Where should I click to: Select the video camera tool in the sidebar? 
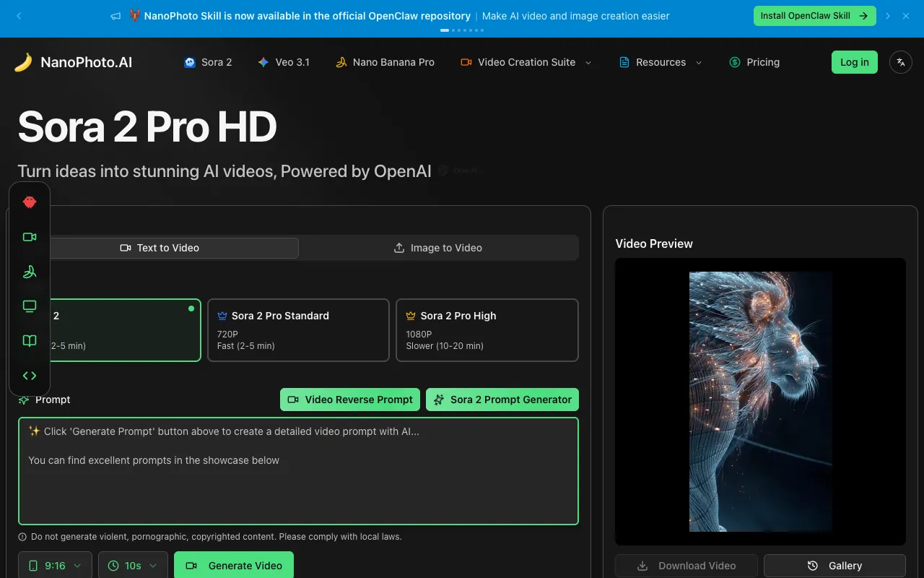click(x=30, y=236)
